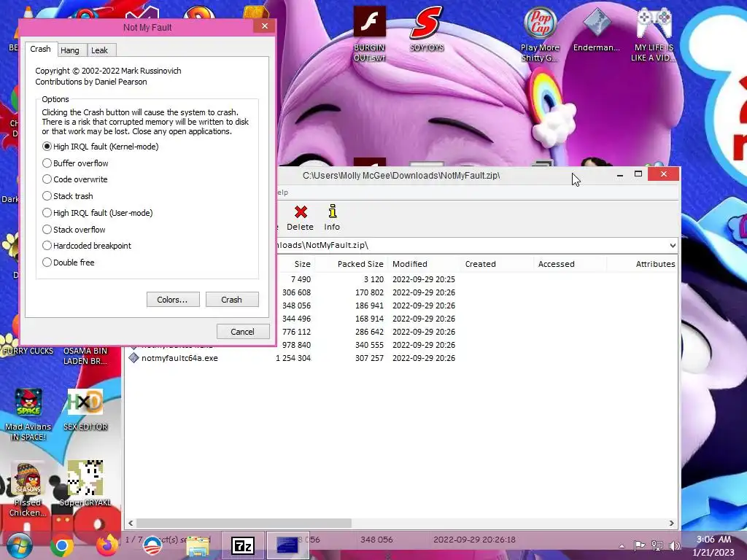Sort by Attributes column header
The width and height of the screenshot is (747, 560).
pos(642,264)
